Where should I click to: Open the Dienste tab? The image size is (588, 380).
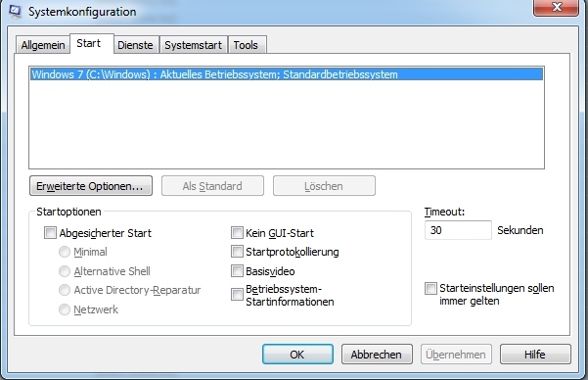136,45
